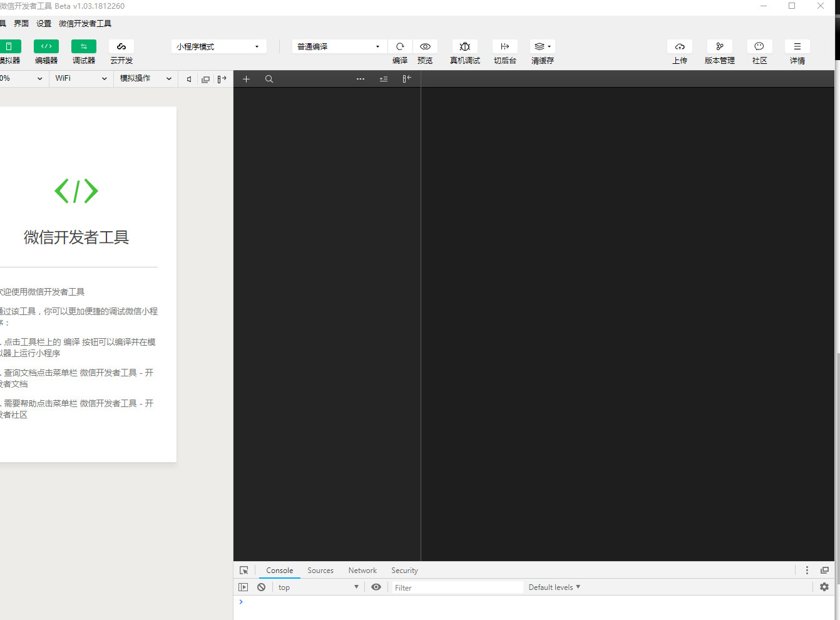
Task: Open the 界面 menu
Action: 21,24
